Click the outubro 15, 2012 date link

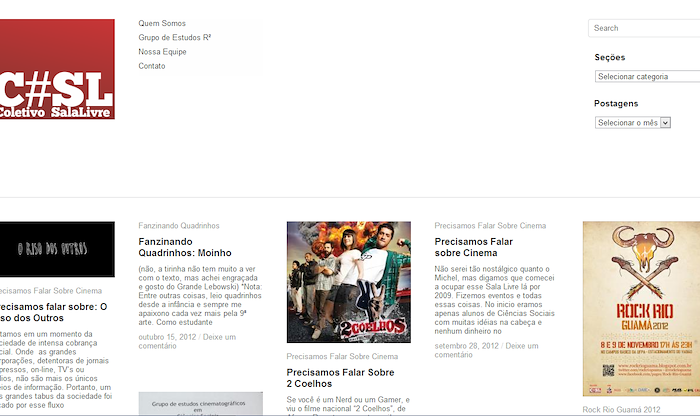pyautogui.click(x=167, y=337)
